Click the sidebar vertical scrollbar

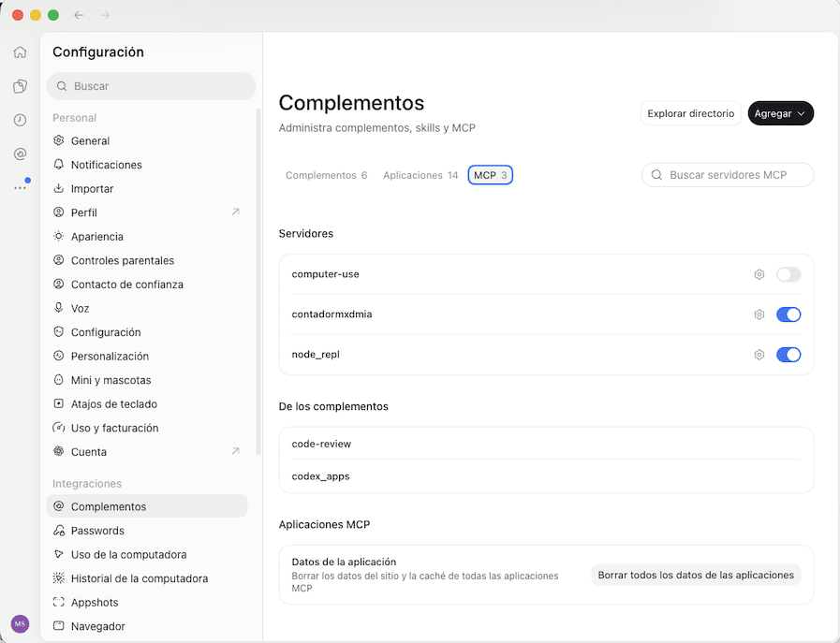coord(258,281)
